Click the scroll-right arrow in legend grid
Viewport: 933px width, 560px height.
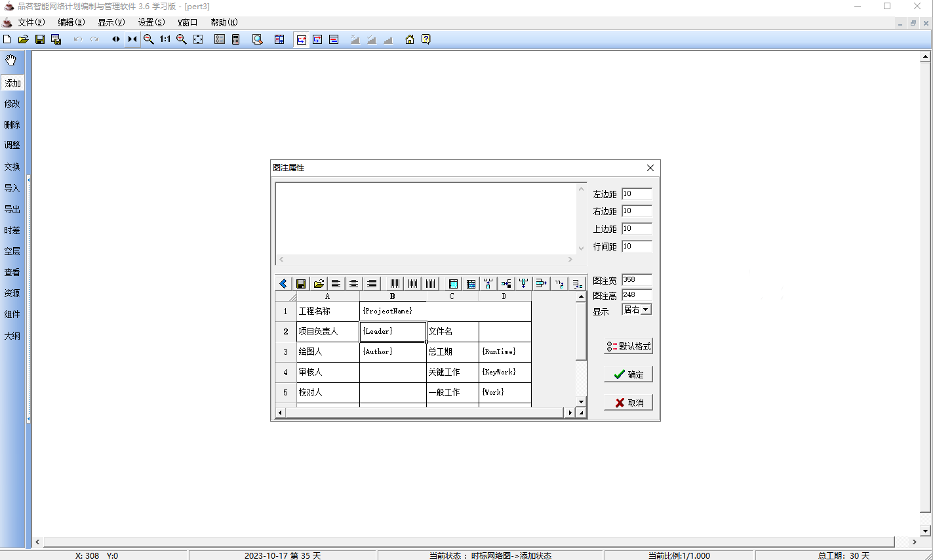point(570,412)
